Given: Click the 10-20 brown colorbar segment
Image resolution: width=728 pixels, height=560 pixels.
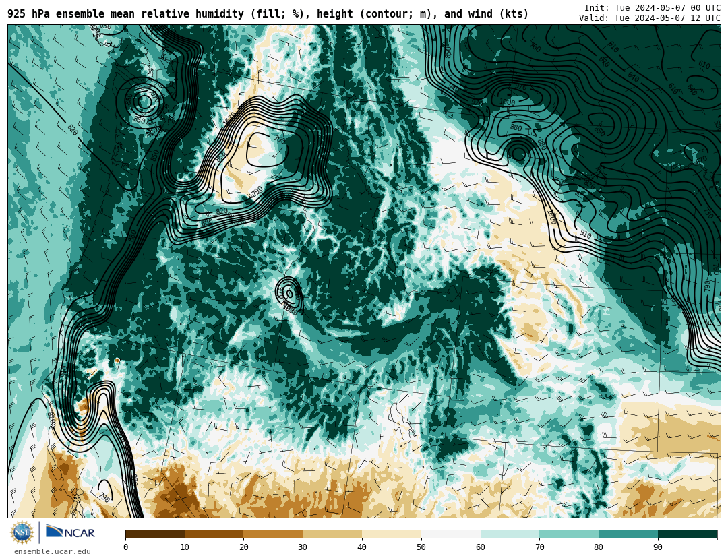Looking at the screenshot, I should [214, 534].
